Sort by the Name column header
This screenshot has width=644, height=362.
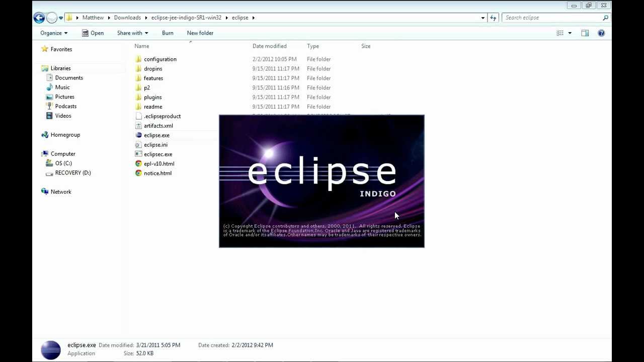(141, 46)
